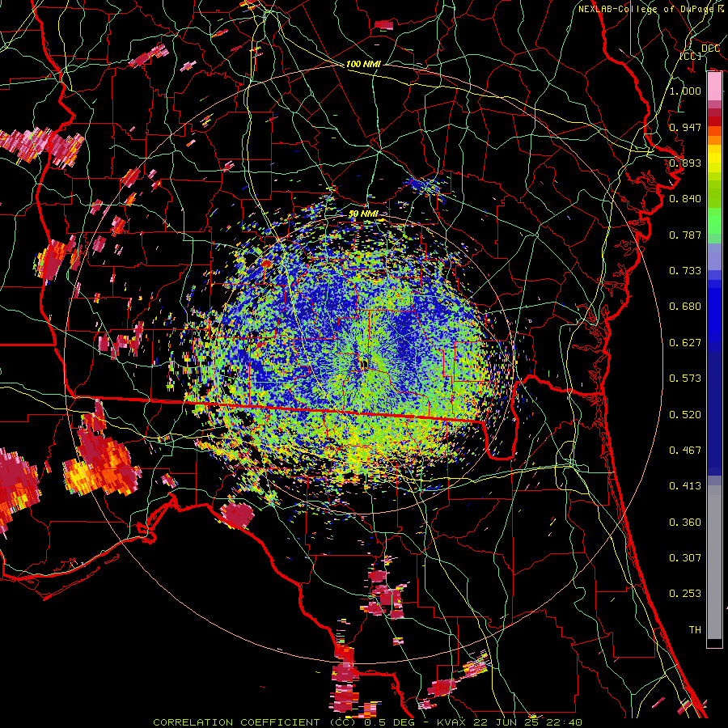Click the radar site marker at the ring center
This screenshot has width=728, height=728.
tap(363, 363)
